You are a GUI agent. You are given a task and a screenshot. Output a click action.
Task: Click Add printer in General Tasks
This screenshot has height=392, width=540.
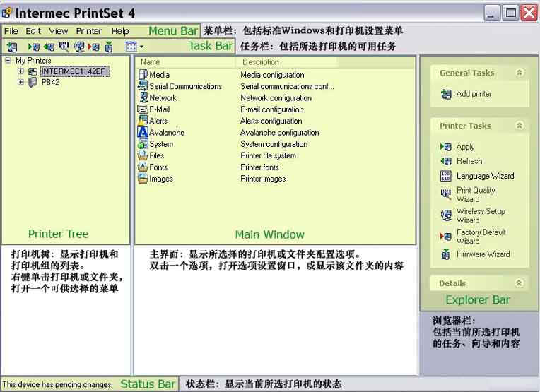click(474, 94)
